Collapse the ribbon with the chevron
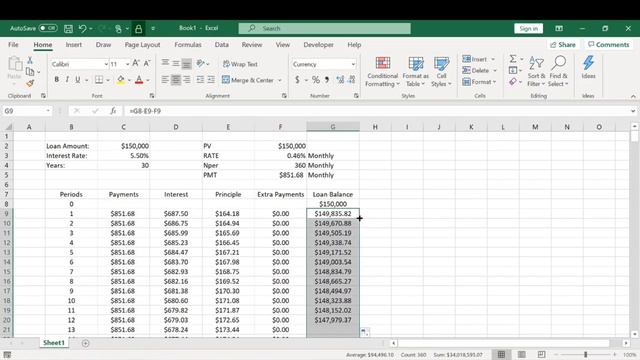The height and width of the screenshot is (360, 640). click(633, 96)
